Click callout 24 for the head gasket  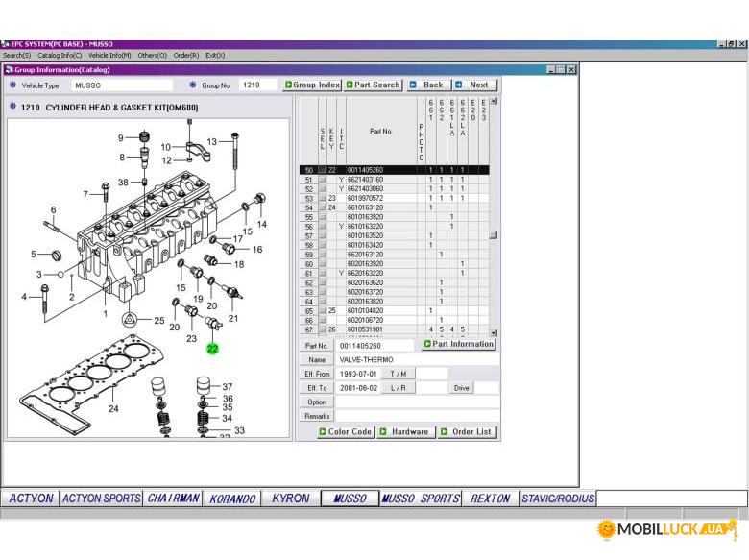click(113, 409)
